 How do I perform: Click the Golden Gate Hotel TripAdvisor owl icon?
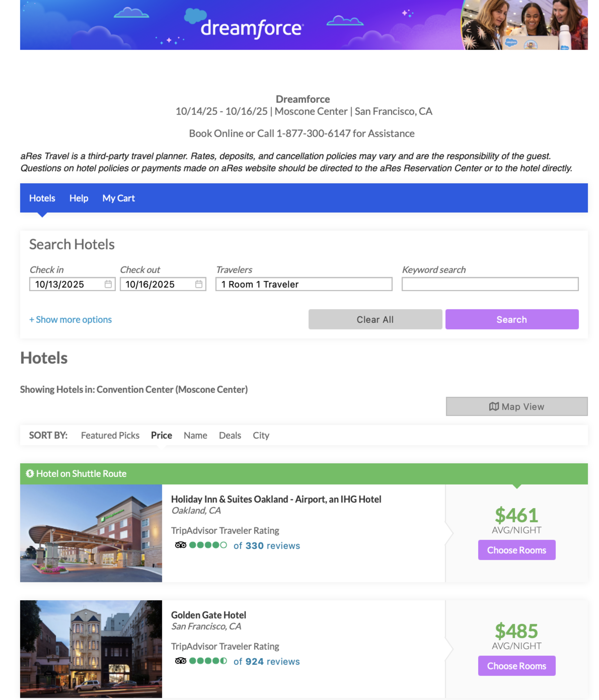click(181, 661)
